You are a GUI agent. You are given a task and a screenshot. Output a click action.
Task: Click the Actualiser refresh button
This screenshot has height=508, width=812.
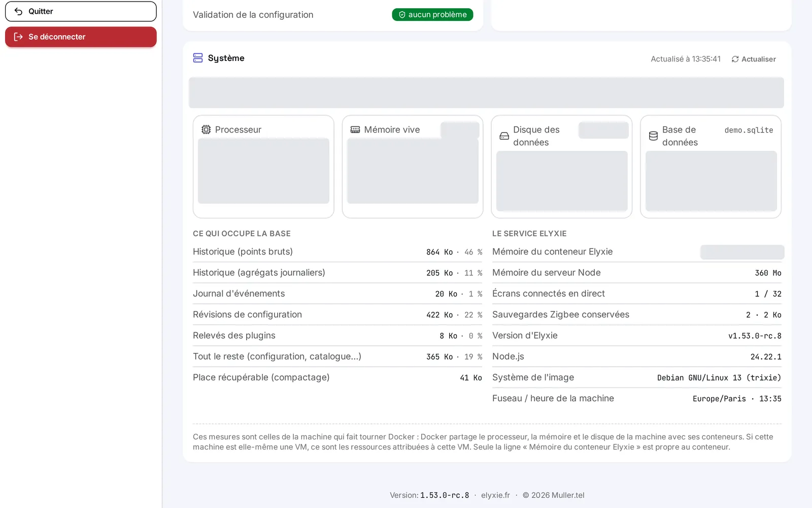(x=754, y=59)
